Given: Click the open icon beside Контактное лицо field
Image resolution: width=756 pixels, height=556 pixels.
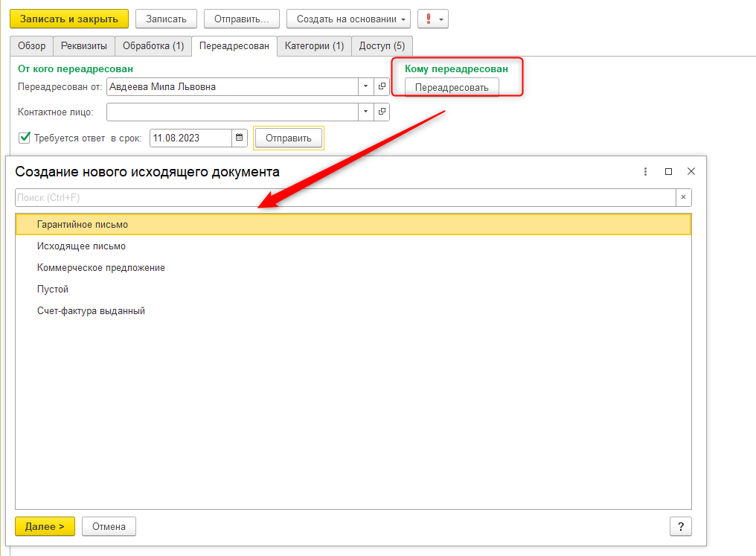Looking at the screenshot, I should click(x=382, y=112).
